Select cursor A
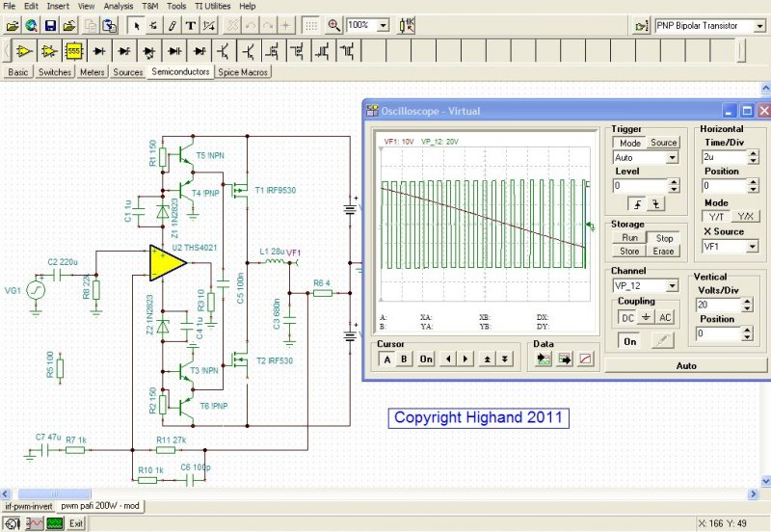This screenshot has height=532, width=771. point(387,359)
